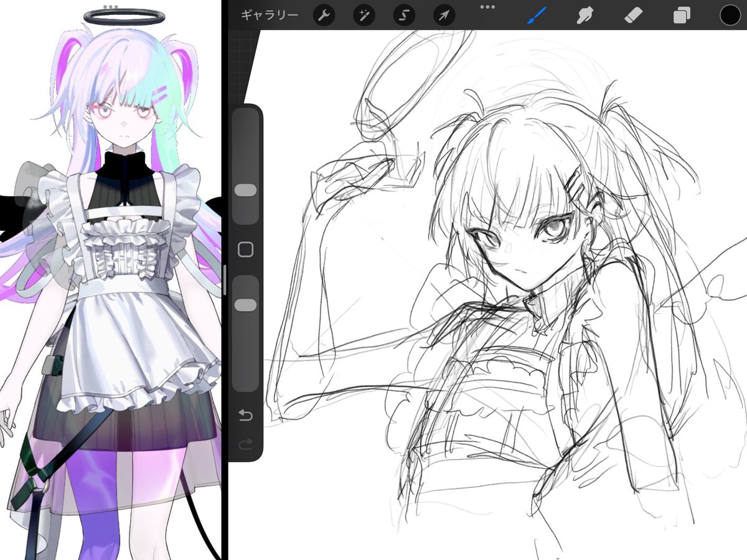Open multitasking dots above the reference image window
Screen dimensions: 747x560
point(110,7)
